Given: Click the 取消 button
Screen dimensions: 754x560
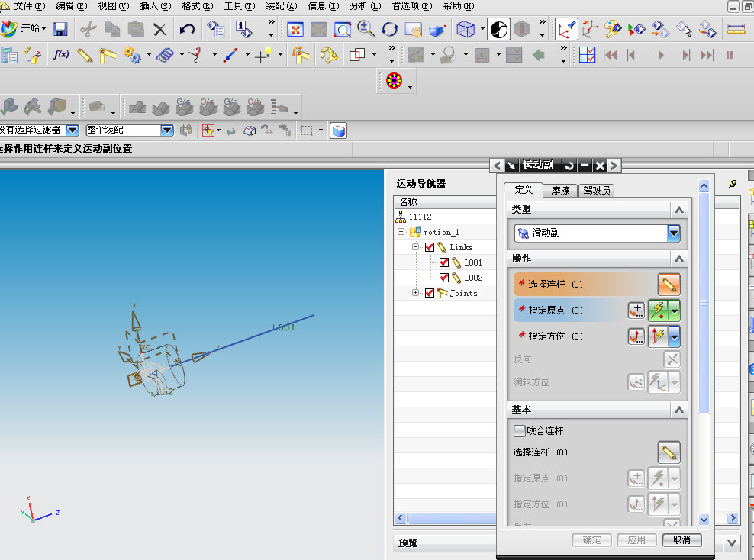Looking at the screenshot, I should [x=681, y=540].
